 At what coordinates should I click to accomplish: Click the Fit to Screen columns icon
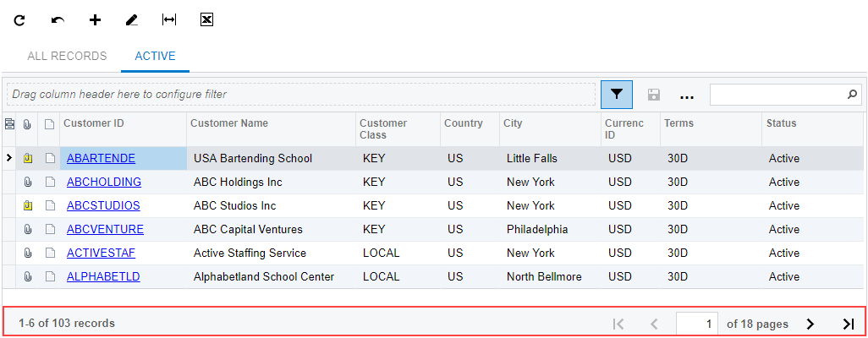(169, 19)
